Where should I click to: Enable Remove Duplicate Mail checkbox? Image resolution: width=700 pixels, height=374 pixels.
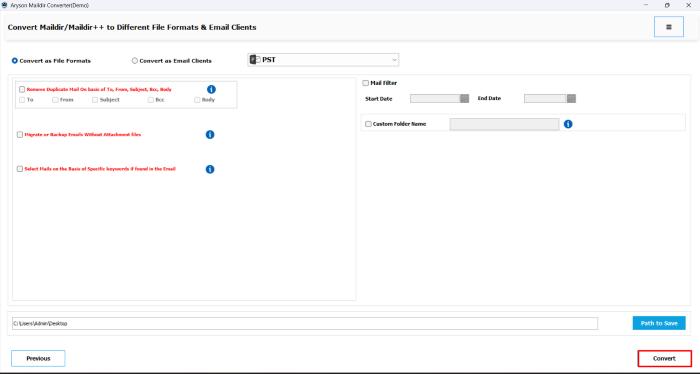coord(22,89)
